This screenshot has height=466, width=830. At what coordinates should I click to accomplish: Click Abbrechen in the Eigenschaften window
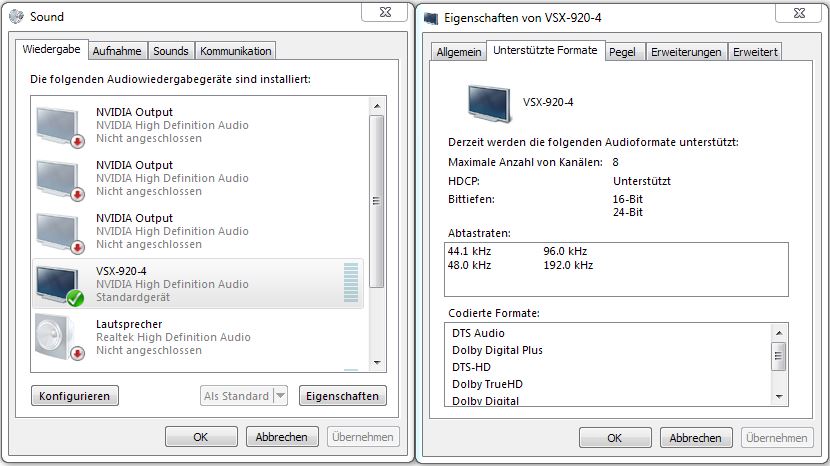point(696,438)
